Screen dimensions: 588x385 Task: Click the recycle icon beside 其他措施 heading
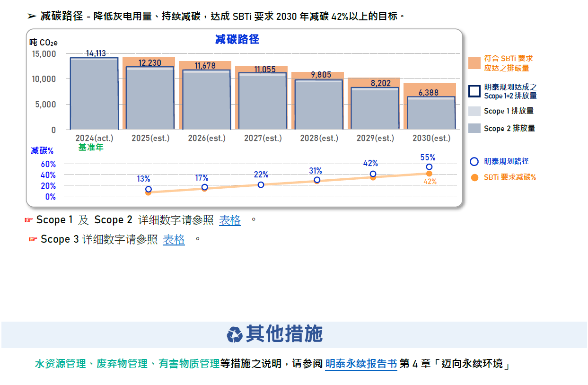[x=235, y=334]
